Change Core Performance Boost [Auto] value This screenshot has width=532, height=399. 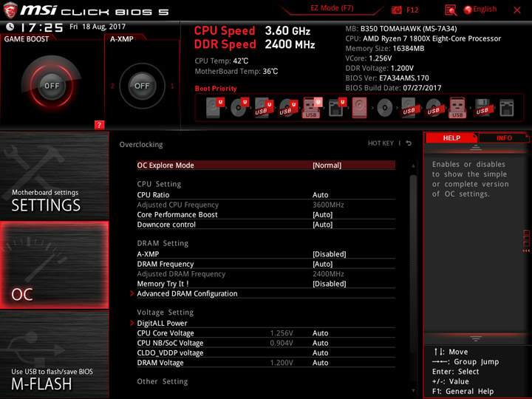point(266,214)
